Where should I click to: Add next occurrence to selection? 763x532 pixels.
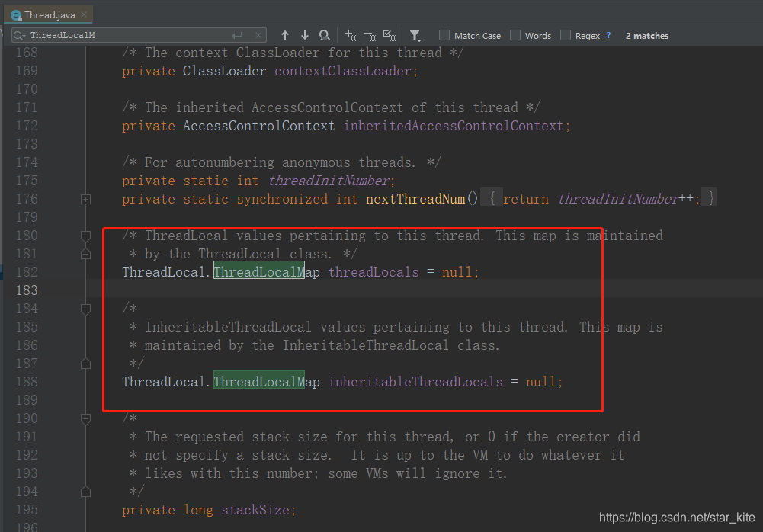pos(349,35)
